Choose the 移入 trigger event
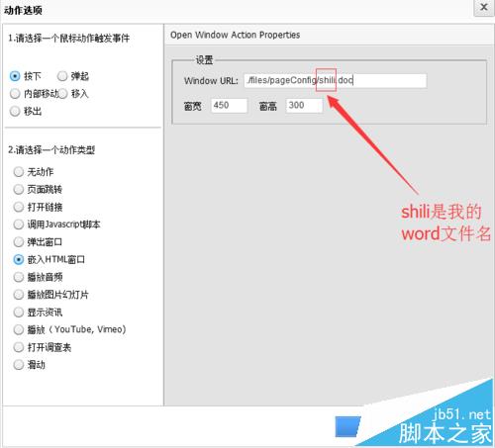 (62, 94)
